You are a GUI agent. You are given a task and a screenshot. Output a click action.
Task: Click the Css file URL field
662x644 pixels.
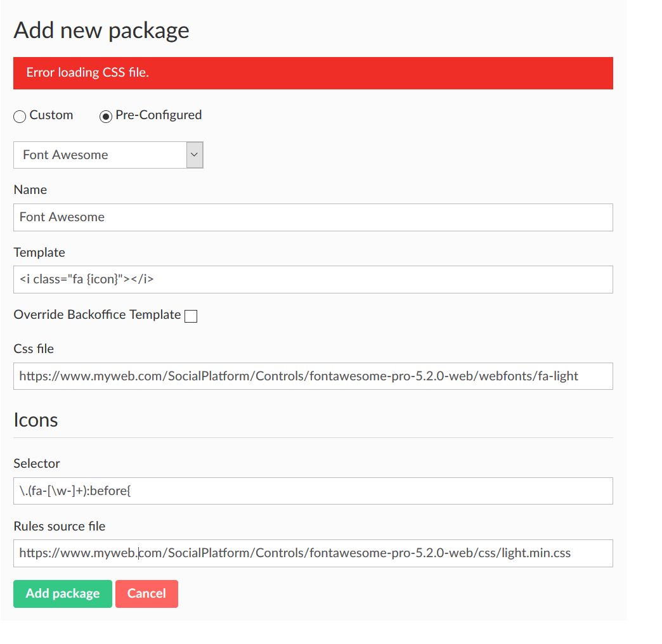pyautogui.click(x=313, y=376)
